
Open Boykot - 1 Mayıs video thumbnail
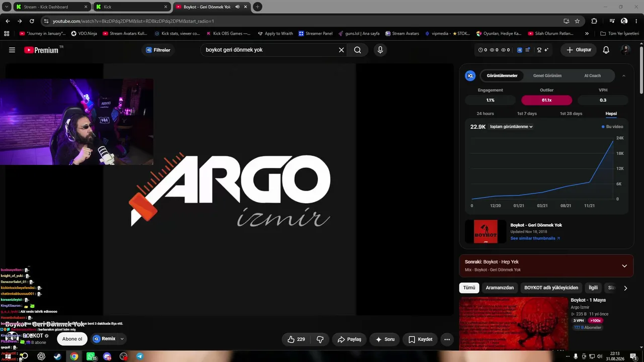pyautogui.click(x=514, y=323)
